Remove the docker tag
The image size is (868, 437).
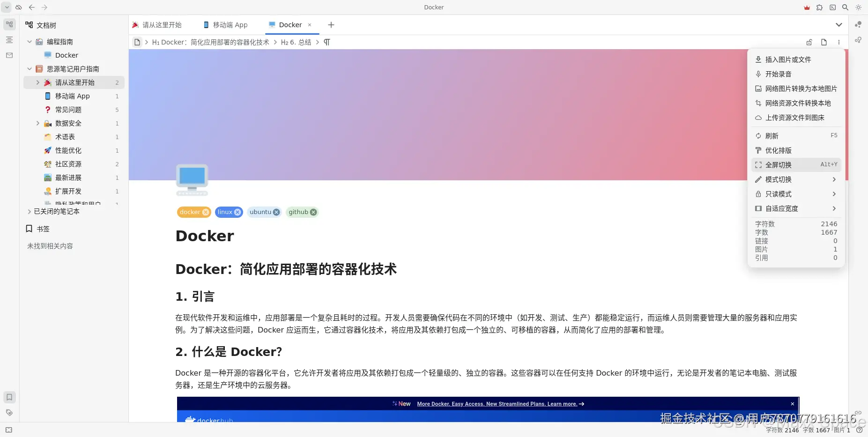pyautogui.click(x=205, y=212)
